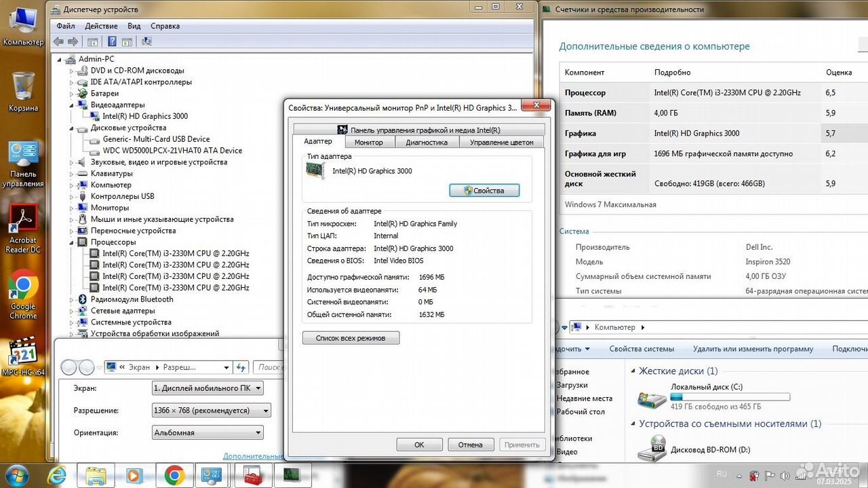
Task: Click OK in the adapter properties dialog
Action: (419, 445)
